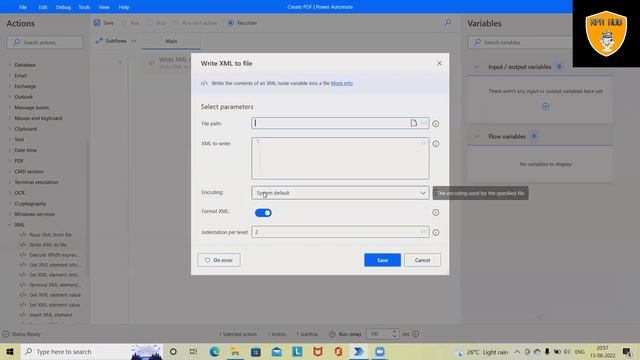Open Microsoft Edge from the taskbar

214,351
